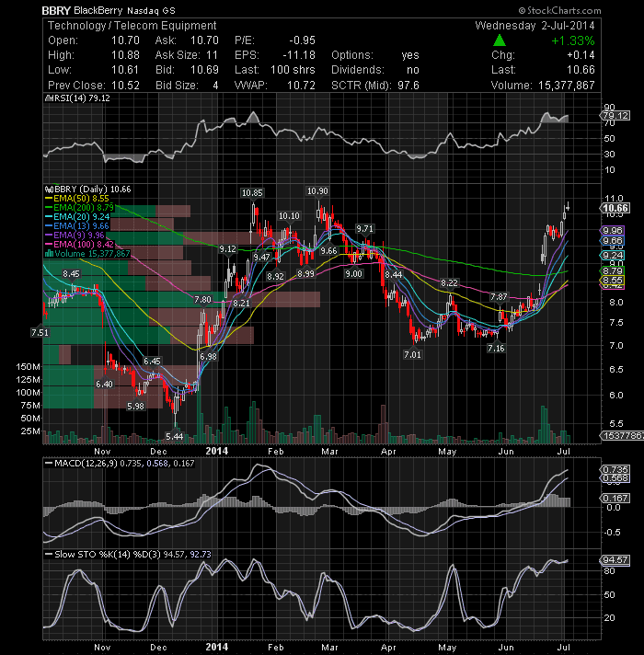
Task: Click the pink EMA(100) legend color dash
Action: coord(49,245)
